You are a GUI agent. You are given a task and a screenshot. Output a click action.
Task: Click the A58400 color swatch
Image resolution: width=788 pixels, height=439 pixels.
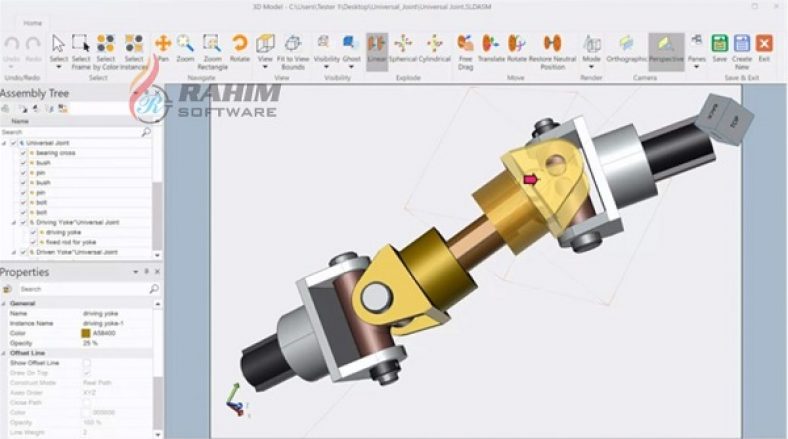tap(86, 333)
